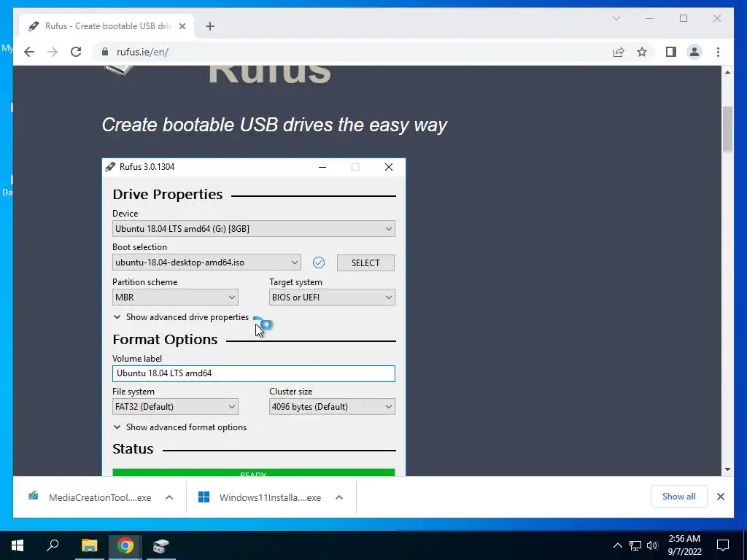The image size is (747, 560).
Task: Open the Device dropdown showing Ubuntu 18.04 LTS
Action: point(253,228)
